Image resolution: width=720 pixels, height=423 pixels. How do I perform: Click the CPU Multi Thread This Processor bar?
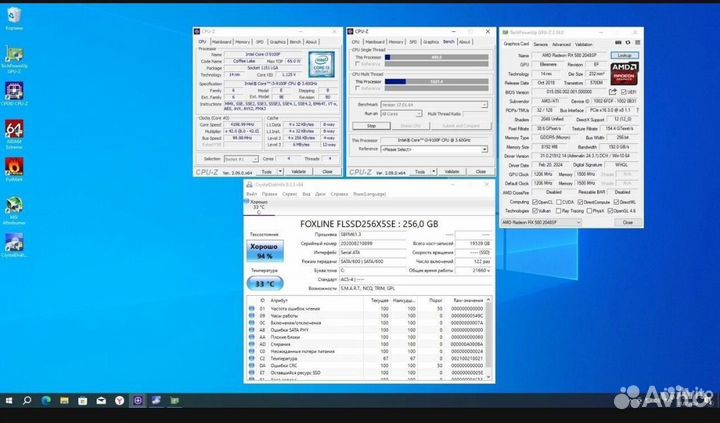click(x=437, y=82)
